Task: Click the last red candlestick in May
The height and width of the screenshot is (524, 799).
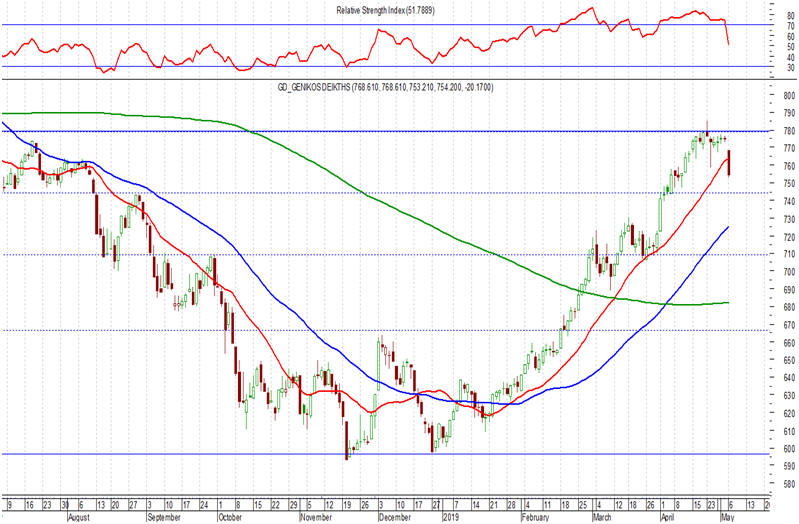Action: (729, 163)
